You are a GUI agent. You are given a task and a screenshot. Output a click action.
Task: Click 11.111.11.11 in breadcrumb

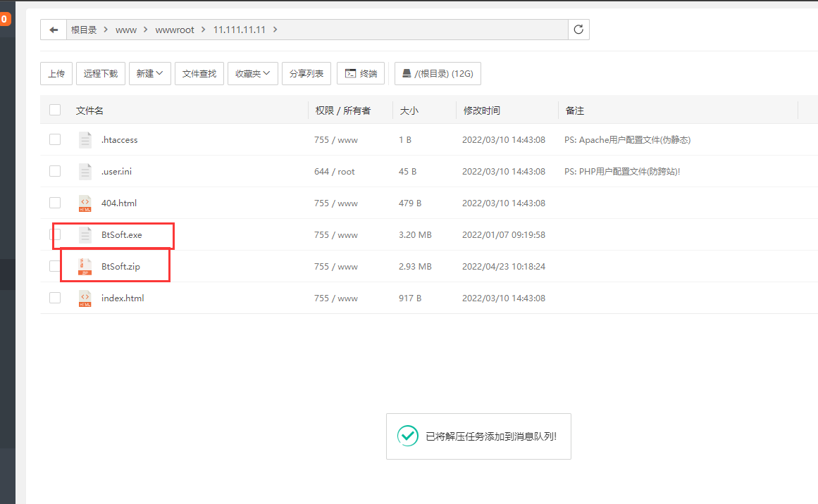(x=240, y=30)
